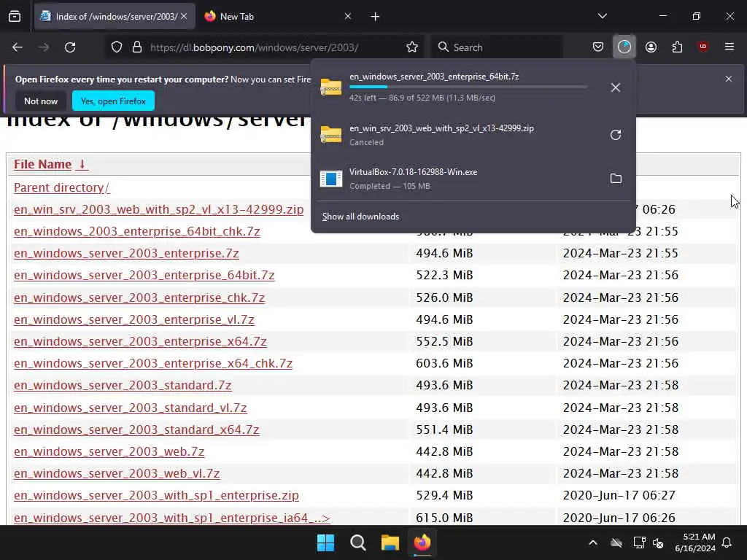The width and height of the screenshot is (747, 560).
Task: Click the 2020-Jun-17 06:27 date cell
Action: pos(619,495)
